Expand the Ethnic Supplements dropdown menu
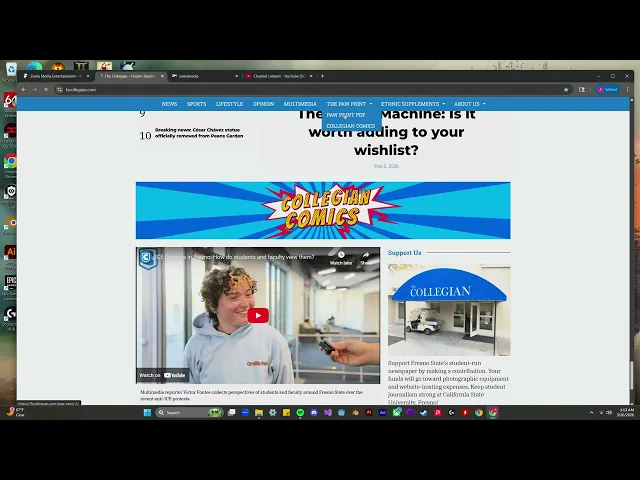 point(413,104)
